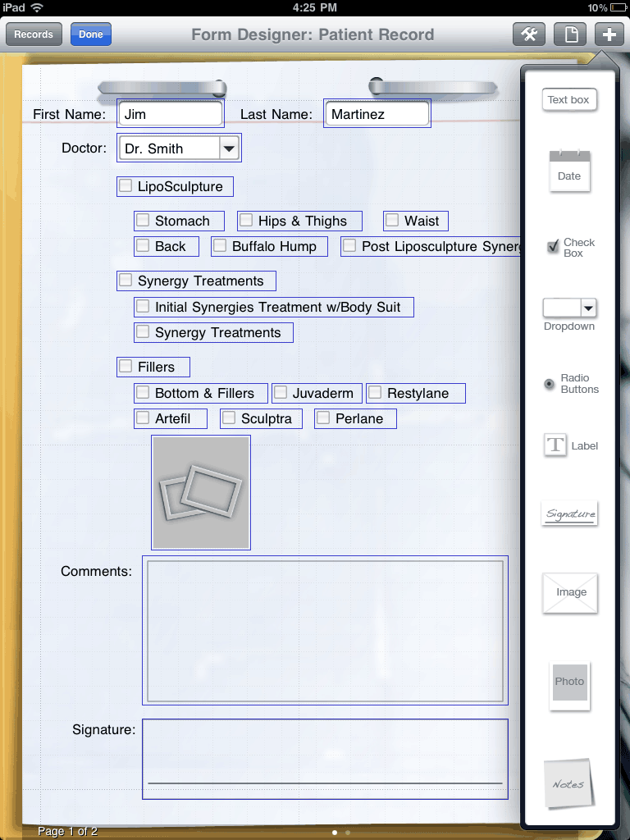Select the First Name label

70,114
